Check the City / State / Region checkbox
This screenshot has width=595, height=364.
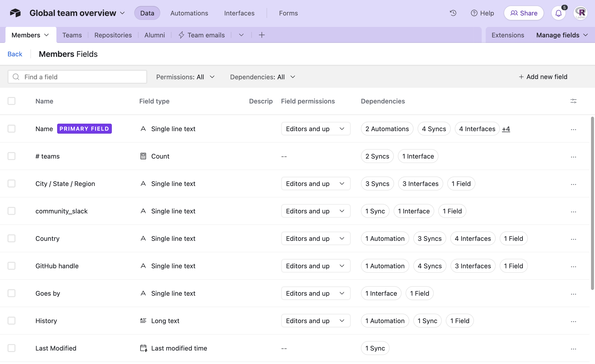(11, 183)
